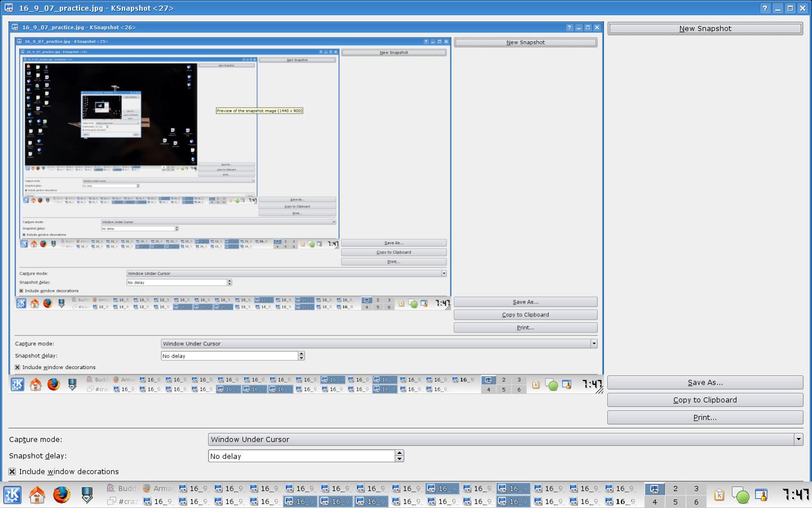Open the Home folder icon in panel
812x508 pixels.
click(37, 495)
